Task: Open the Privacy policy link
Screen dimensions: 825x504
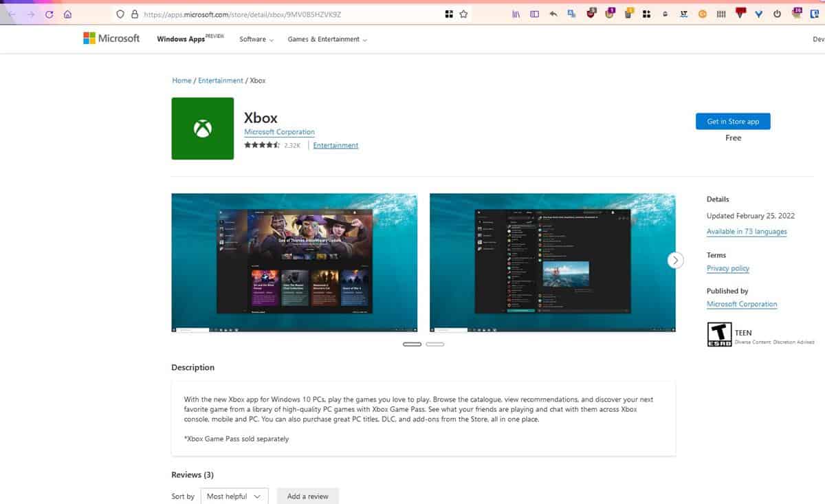Action: (727, 268)
